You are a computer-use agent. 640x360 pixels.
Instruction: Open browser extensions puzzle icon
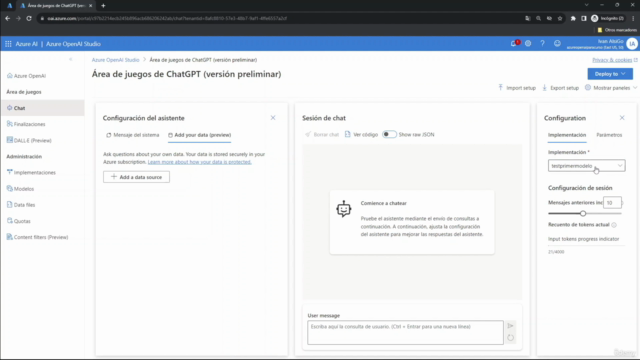(573, 18)
